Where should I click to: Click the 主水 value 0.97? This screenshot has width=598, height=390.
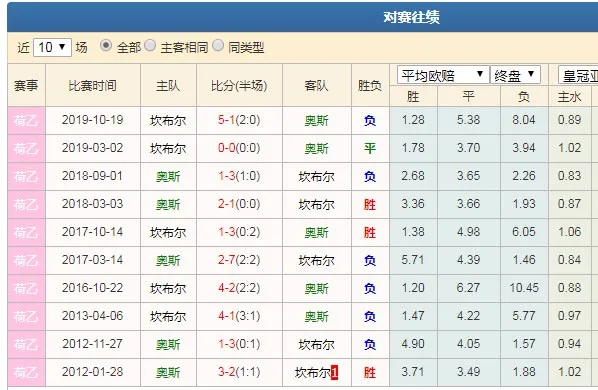[x=569, y=316]
